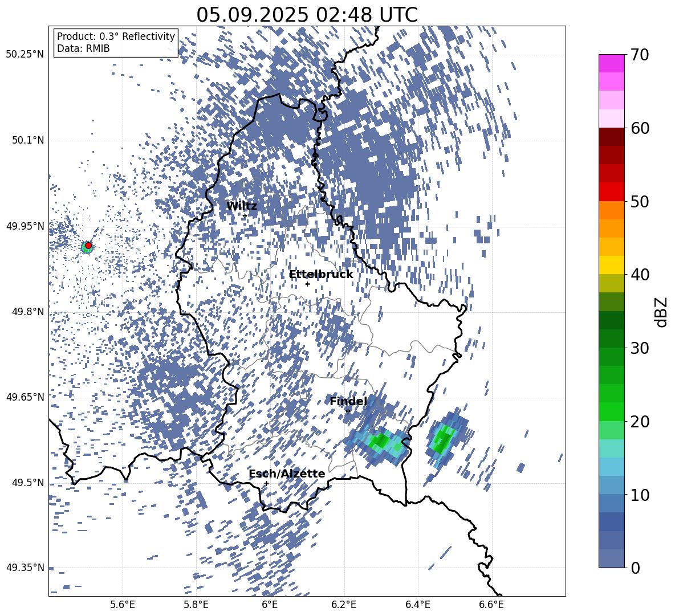Image resolution: width=675 pixels, height=616 pixels.
Task: Click the timestamp title 05.09.2025 02:48 UTC
Action: click(307, 15)
